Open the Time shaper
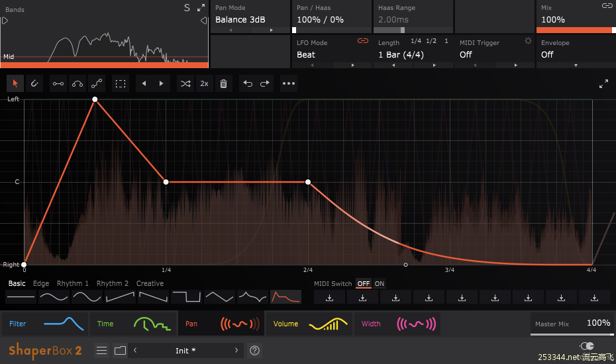The image size is (616, 364). tap(134, 324)
